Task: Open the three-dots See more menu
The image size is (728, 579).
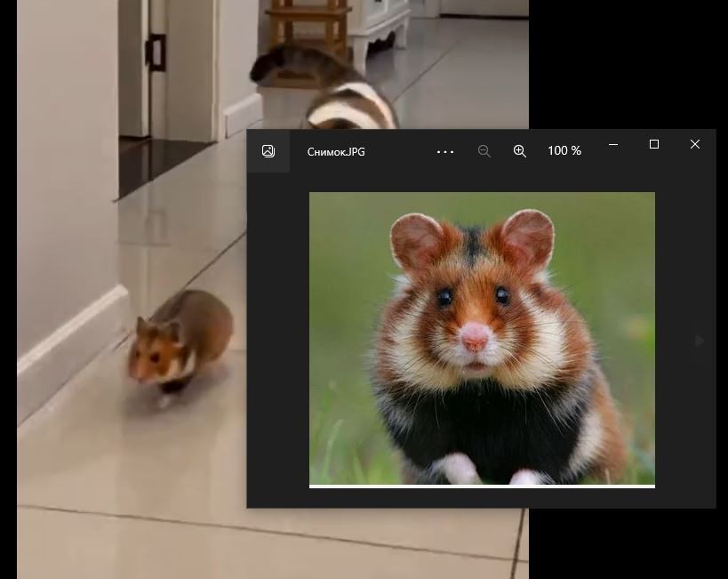Action: click(x=444, y=151)
